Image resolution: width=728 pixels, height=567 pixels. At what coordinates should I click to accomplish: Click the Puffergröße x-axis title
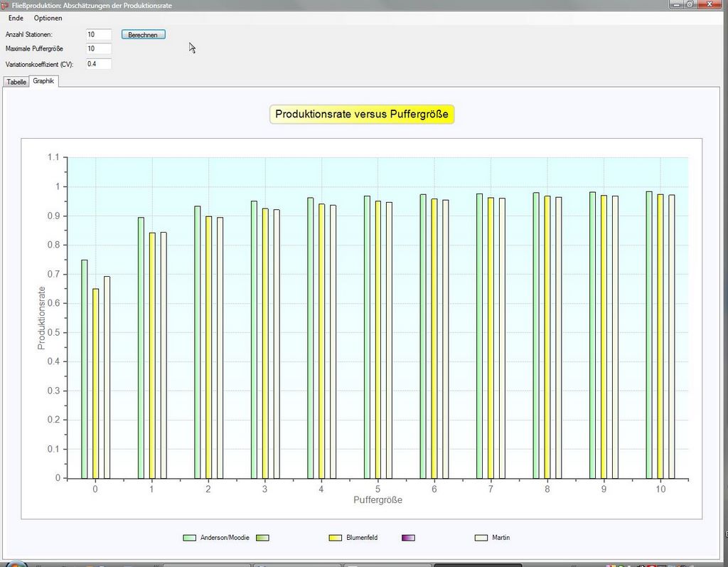click(378, 500)
